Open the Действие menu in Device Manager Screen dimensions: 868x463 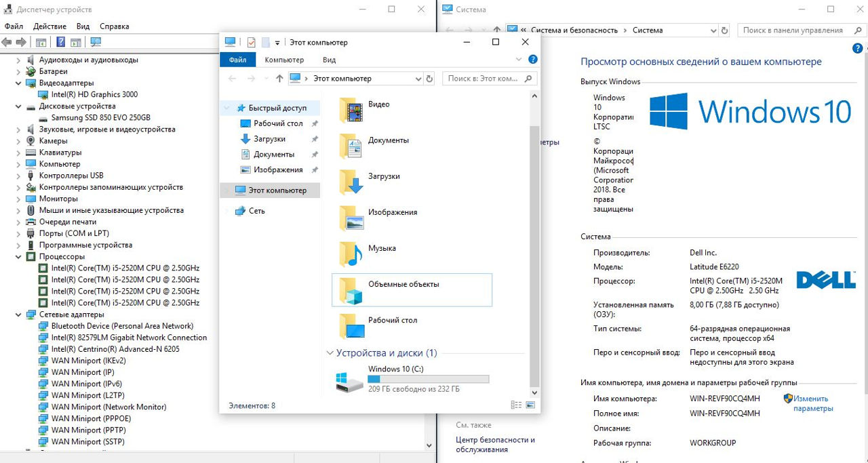pyautogui.click(x=50, y=26)
